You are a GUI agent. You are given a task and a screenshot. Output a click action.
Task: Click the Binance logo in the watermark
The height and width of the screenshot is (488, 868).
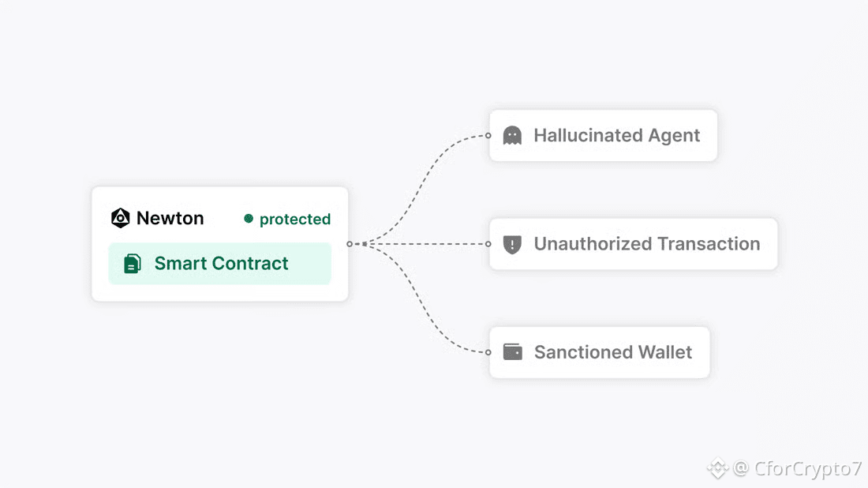click(x=717, y=468)
